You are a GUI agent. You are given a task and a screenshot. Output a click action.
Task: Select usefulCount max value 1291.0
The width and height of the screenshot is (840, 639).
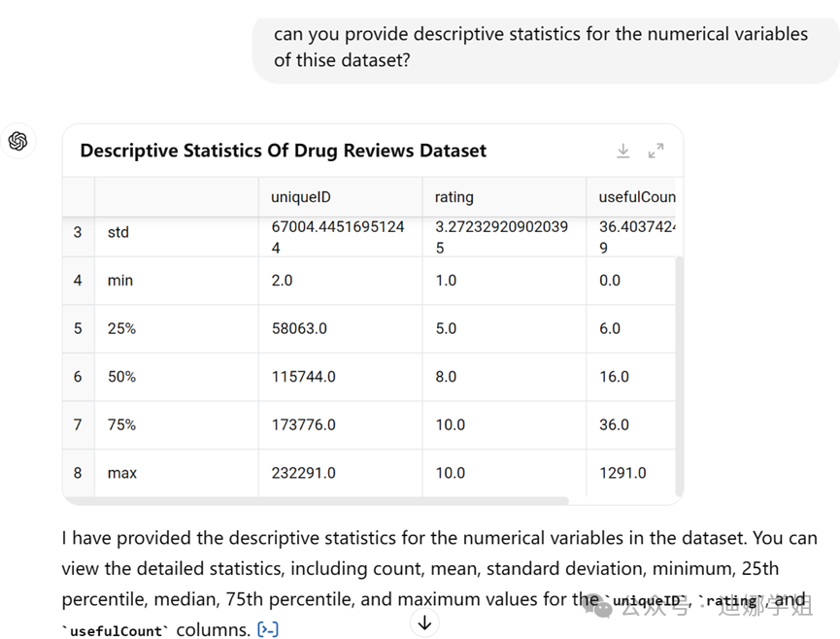click(x=622, y=473)
